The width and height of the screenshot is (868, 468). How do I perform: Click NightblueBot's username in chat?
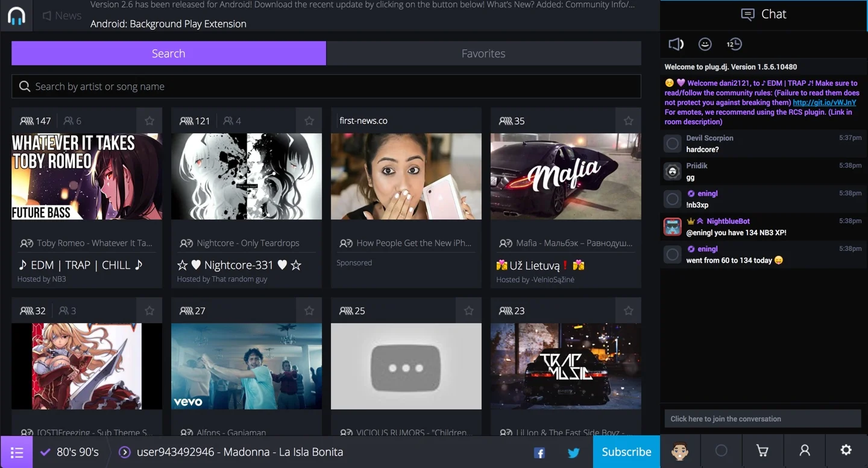coord(728,221)
